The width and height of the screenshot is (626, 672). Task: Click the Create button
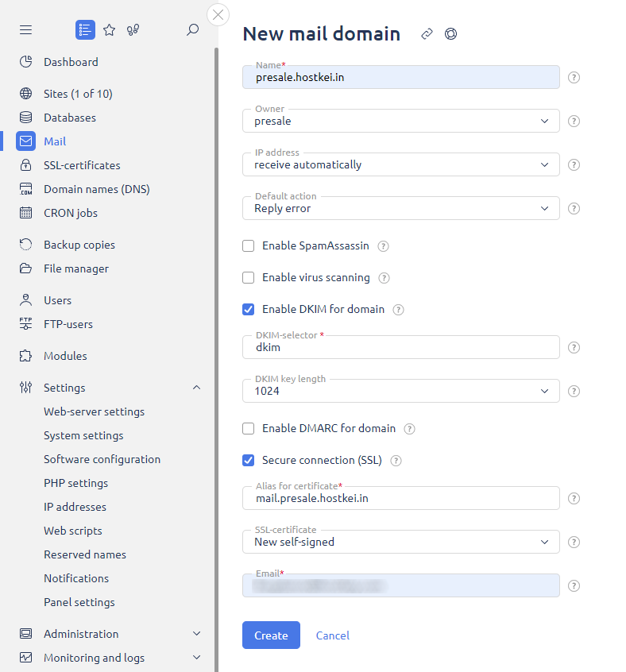271,635
